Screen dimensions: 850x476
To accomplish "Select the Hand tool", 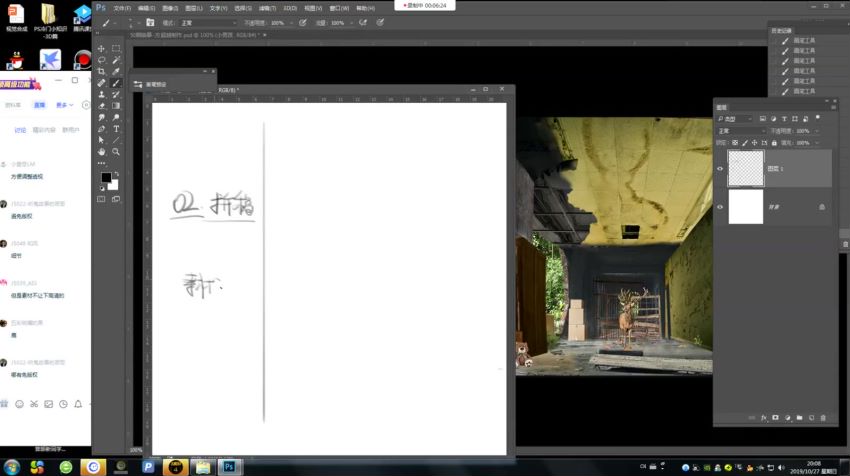I will [101, 152].
